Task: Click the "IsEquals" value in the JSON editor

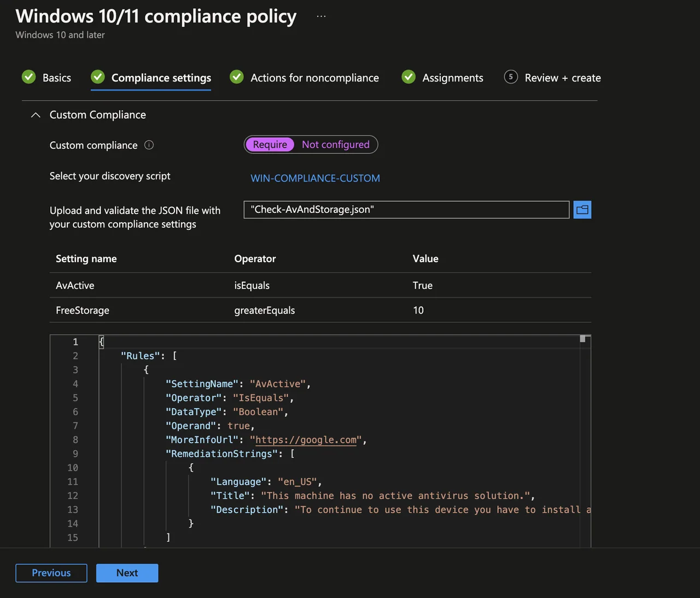Action: [x=261, y=398]
